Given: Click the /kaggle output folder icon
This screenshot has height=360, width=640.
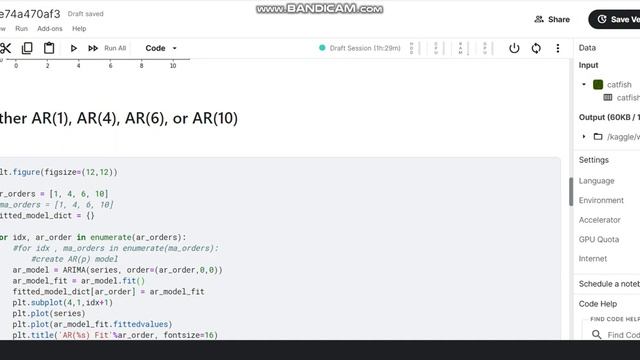Looking at the screenshot, I should tap(598, 136).
